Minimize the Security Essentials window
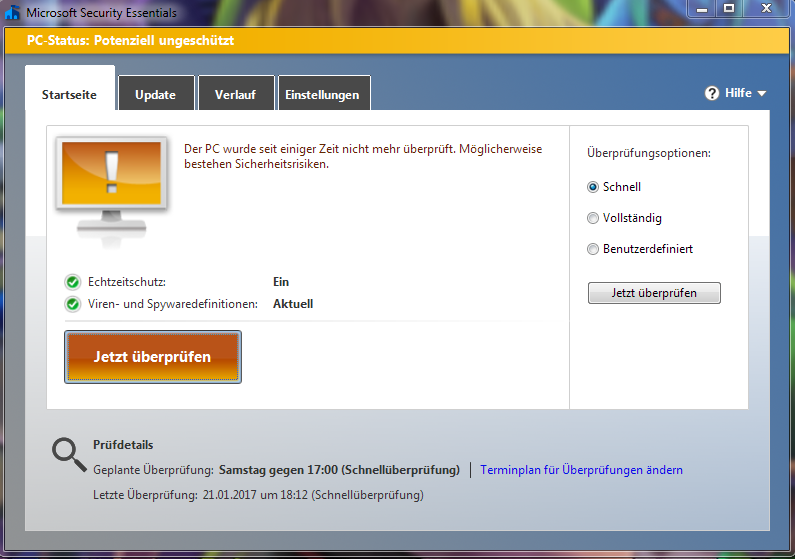The image size is (795, 559). [702, 9]
